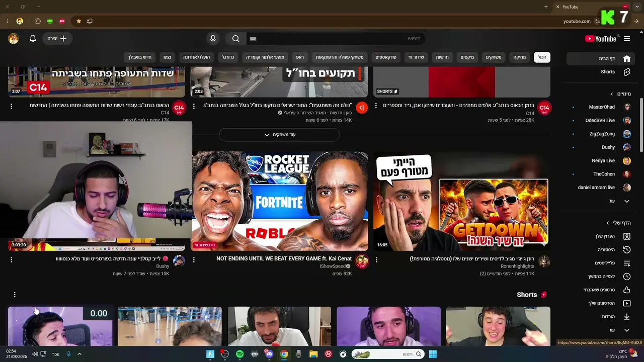This screenshot has height=362, width=644.
Task: Open פלייליסטים (Playlists) in the sidebar
Action: (600, 263)
